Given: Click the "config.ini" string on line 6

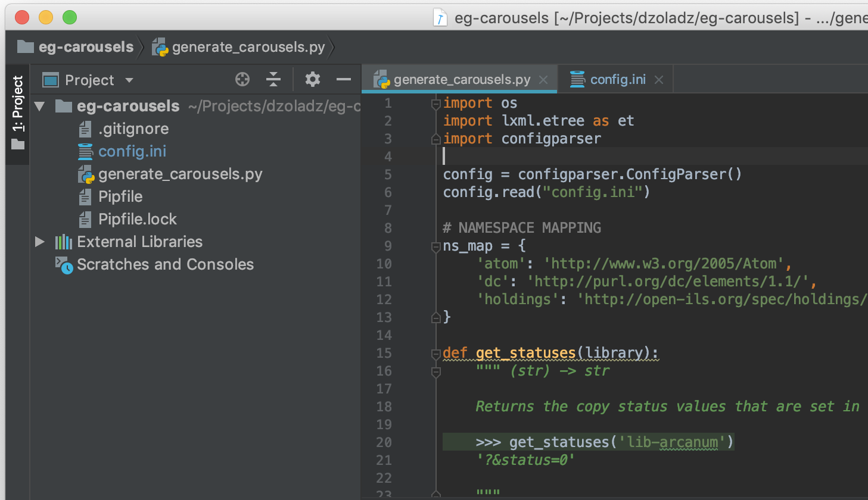Looking at the screenshot, I should tap(593, 192).
